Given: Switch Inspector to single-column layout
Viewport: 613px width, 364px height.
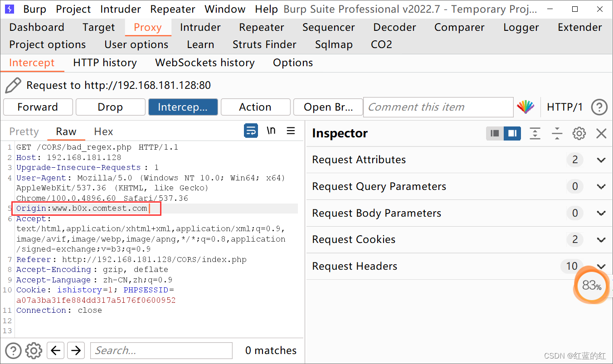Looking at the screenshot, I should (495, 133).
